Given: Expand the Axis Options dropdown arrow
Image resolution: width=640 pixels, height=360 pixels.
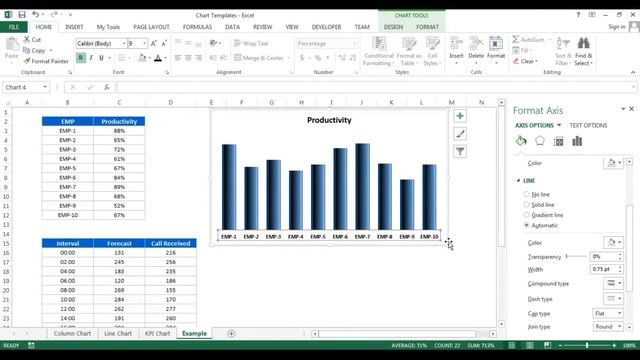Looking at the screenshot, I should [x=559, y=125].
